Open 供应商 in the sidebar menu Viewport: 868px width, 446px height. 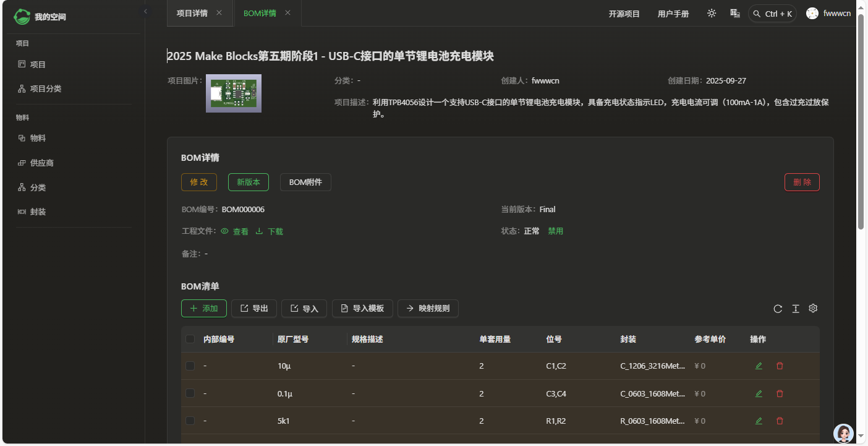coord(41,163)
